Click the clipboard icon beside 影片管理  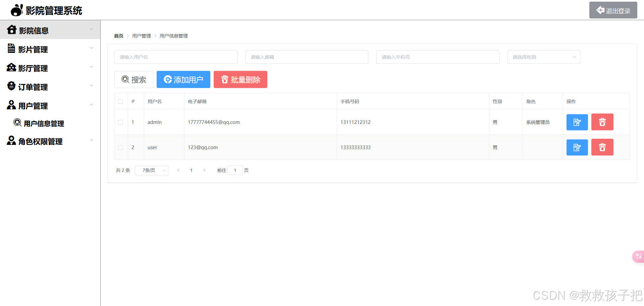[x=11, y=48]
